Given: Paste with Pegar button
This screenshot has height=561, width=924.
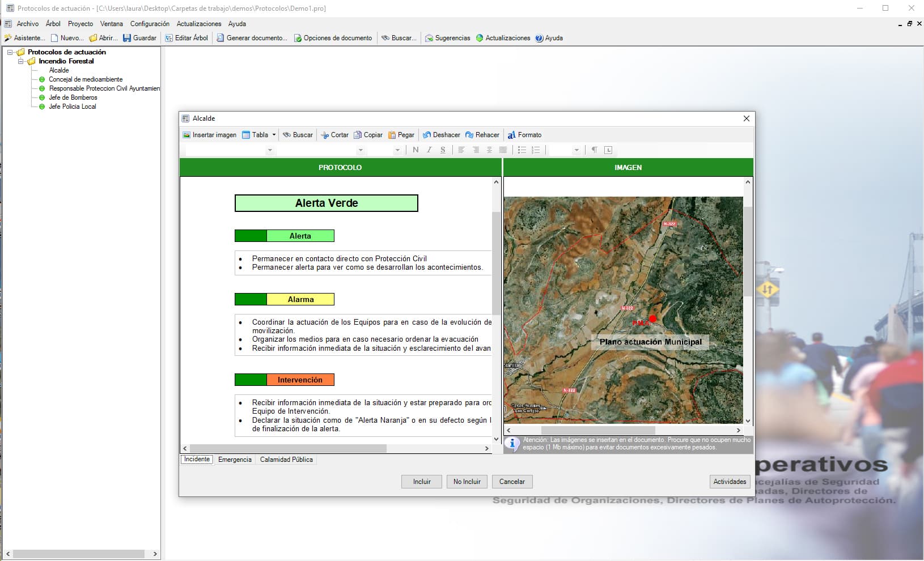Looking at the screenshot, I should click(x=401, y=135).
